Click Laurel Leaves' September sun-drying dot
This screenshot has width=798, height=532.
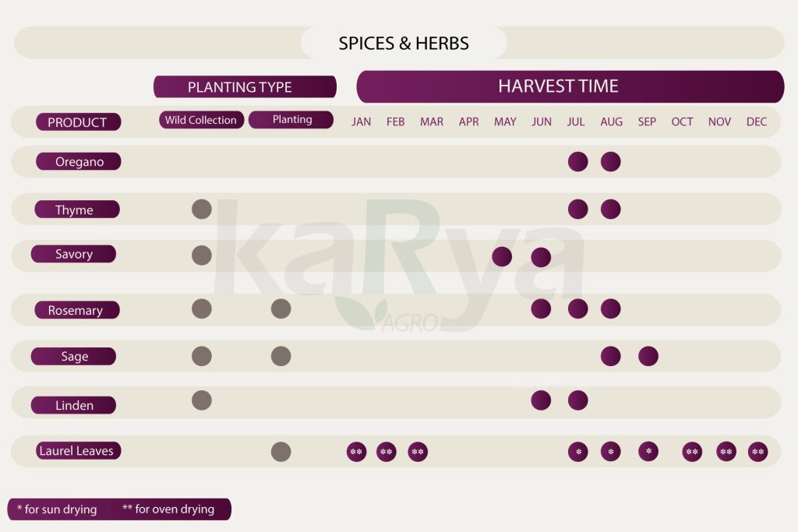tap(648, 452)
